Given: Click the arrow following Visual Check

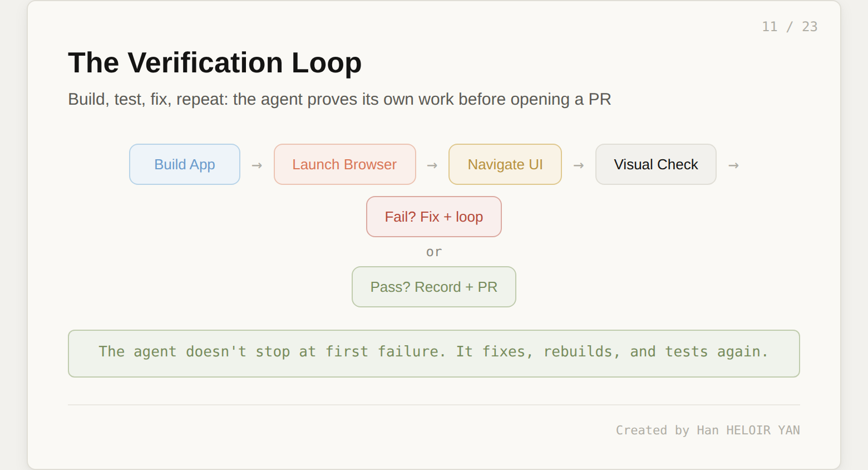Looking at the screenshot, I should tap(733, 165).
